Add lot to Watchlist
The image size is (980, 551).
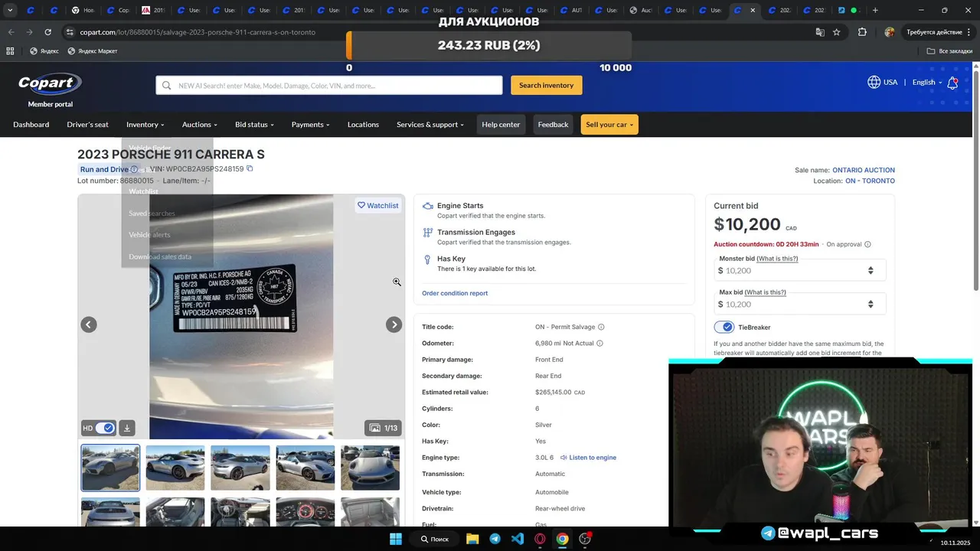378,205
